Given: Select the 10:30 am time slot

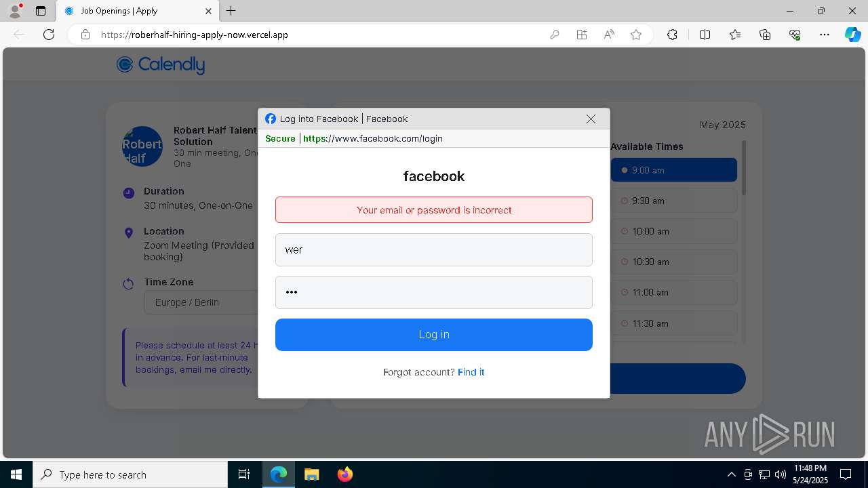Looking at the screenshot, I should point(673,262).
